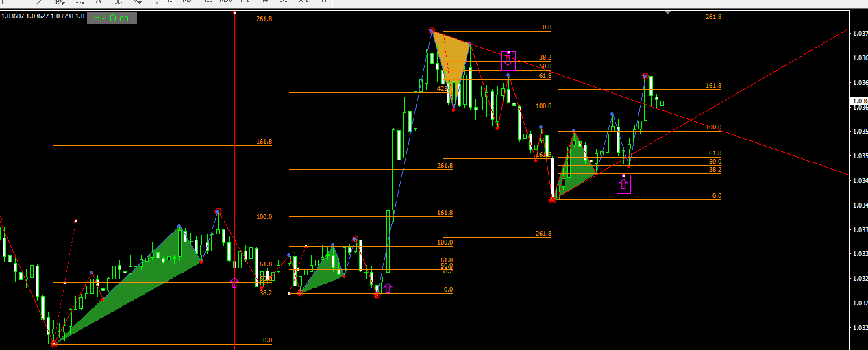Click the "38.2" label beside the magenta down-arrow

coord(545,58)
